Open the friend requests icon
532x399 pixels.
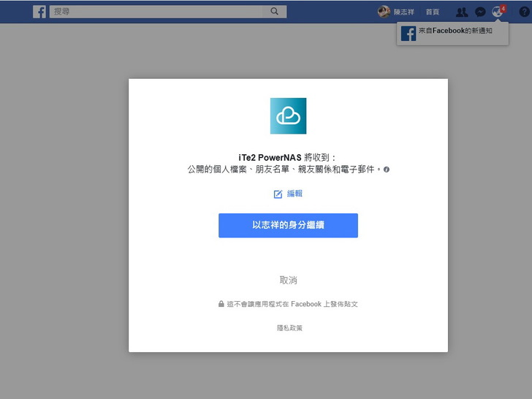coord(462,12)
